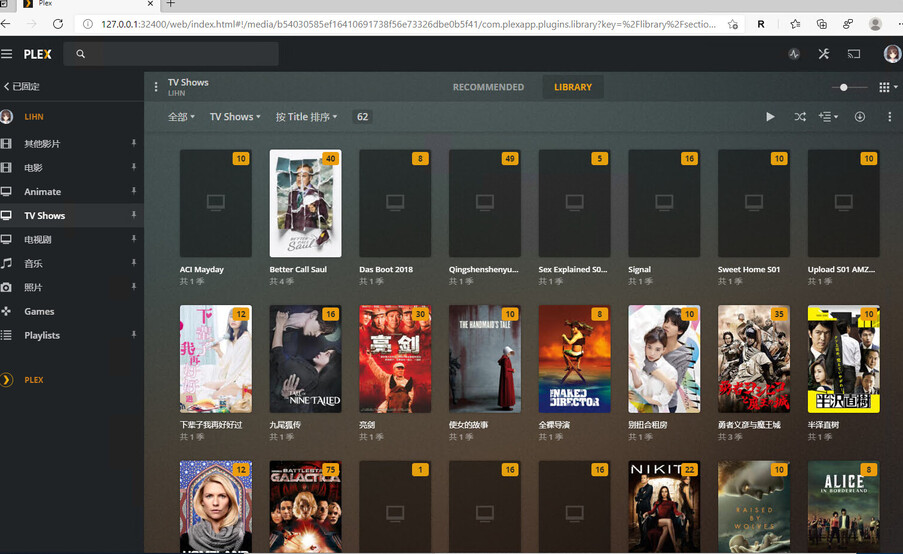Click the Sweet Home S01 title
The height and width of the screenshot is (554, 903).
point(749,270)
